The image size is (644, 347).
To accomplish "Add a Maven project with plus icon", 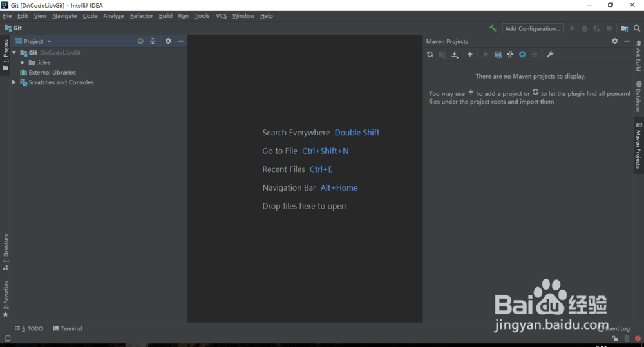I will tap(470, 54).
